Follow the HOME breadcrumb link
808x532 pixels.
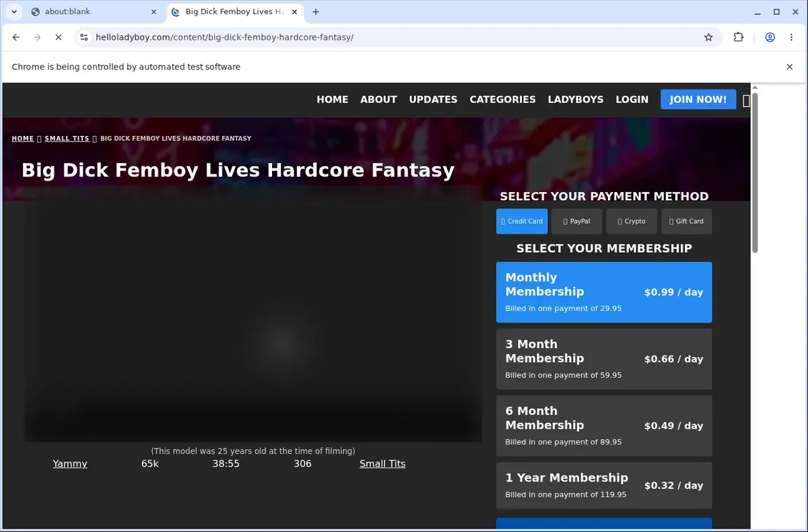coord(23,139)
